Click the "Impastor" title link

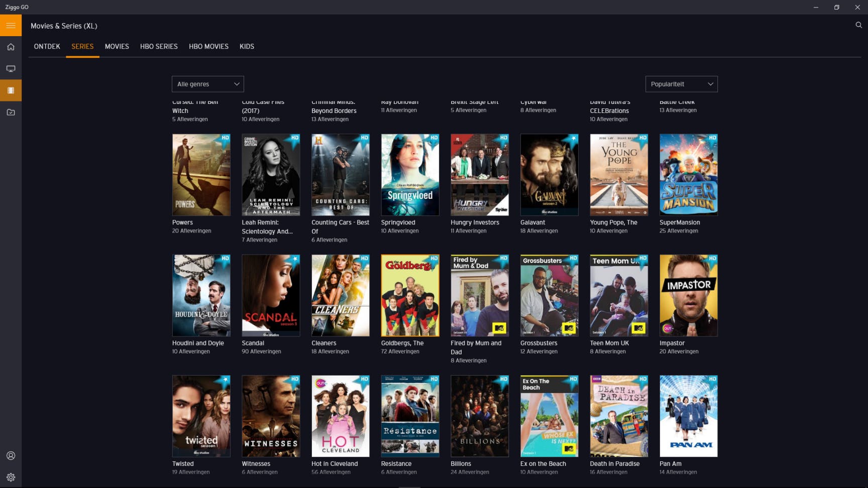click(x=672, y=343)
